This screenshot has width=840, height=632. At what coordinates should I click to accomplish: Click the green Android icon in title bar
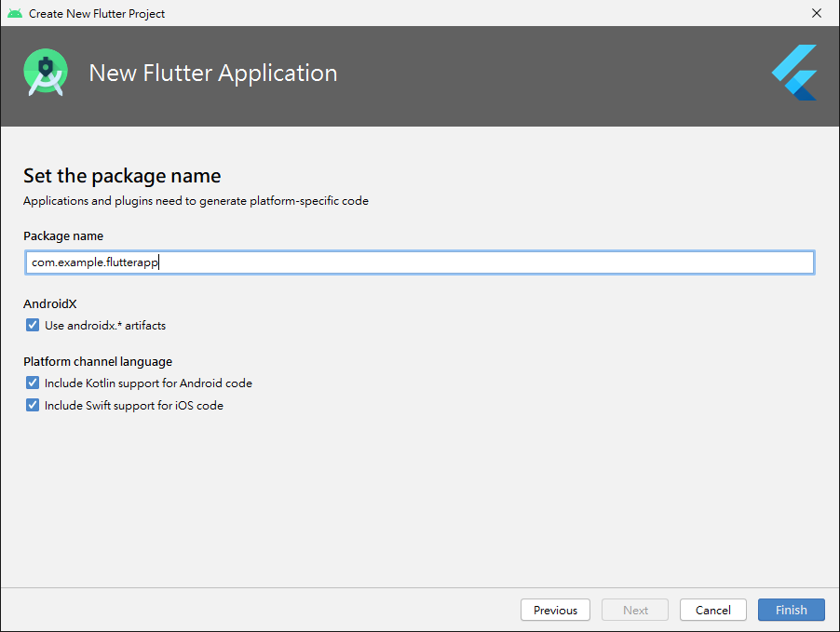pos(15,13)
